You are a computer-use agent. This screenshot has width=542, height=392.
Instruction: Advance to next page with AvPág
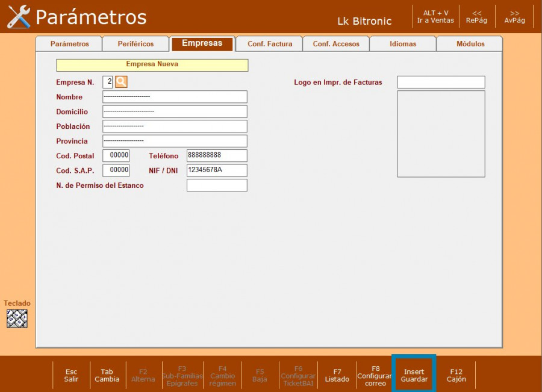pyautogui.click(x=514, y=17)
